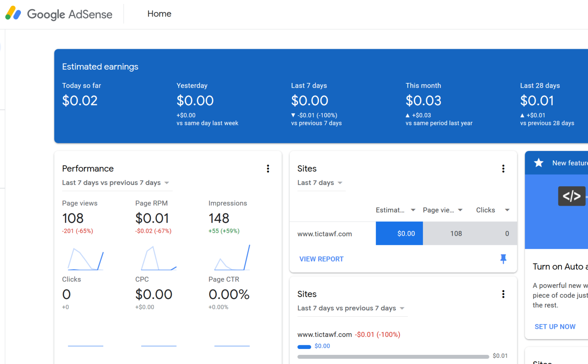Click VIEW REPORT on the Sites card
Image resolution: width=588 pixels, height=364 pixels.
(x=321, y=259)
